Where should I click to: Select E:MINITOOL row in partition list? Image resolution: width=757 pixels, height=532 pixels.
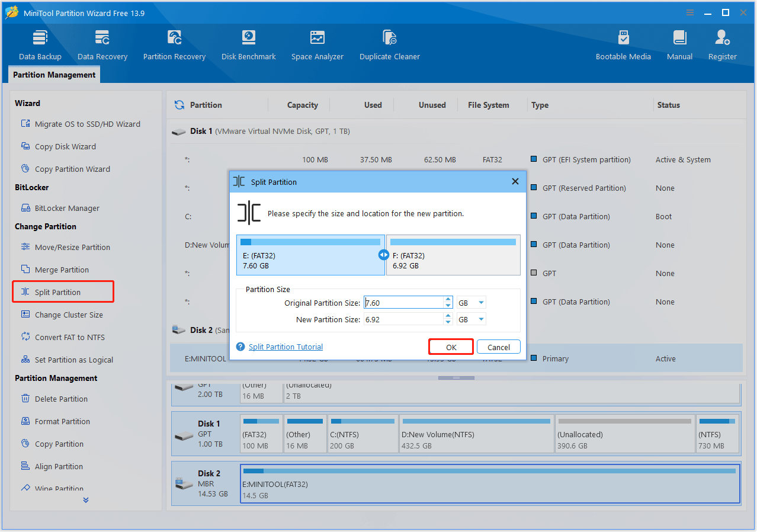tap(456, 358)
